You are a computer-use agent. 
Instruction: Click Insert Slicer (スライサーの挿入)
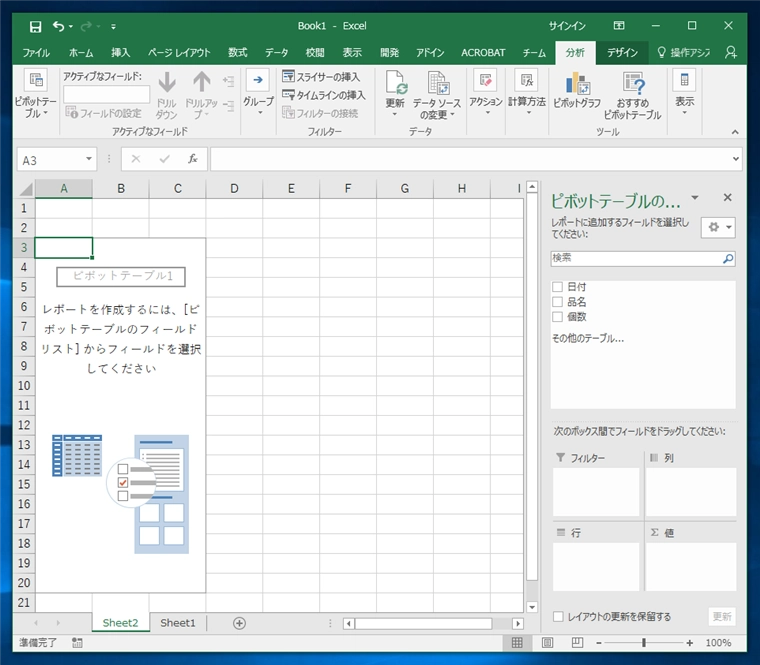click(x=320, y=76)
